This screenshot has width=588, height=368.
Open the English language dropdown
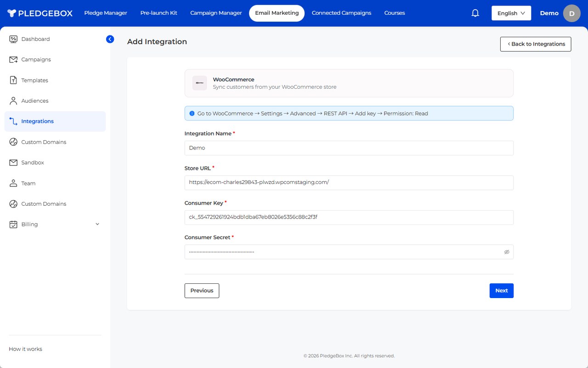[511, 13]
